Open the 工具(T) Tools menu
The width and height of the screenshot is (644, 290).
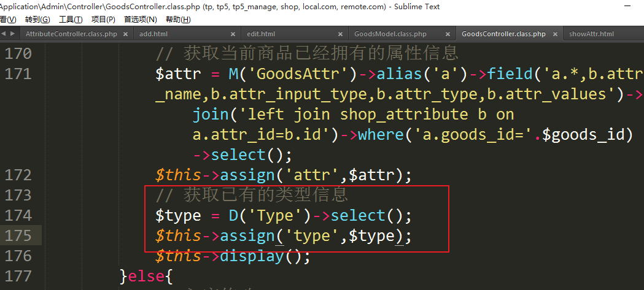point(71,20)
